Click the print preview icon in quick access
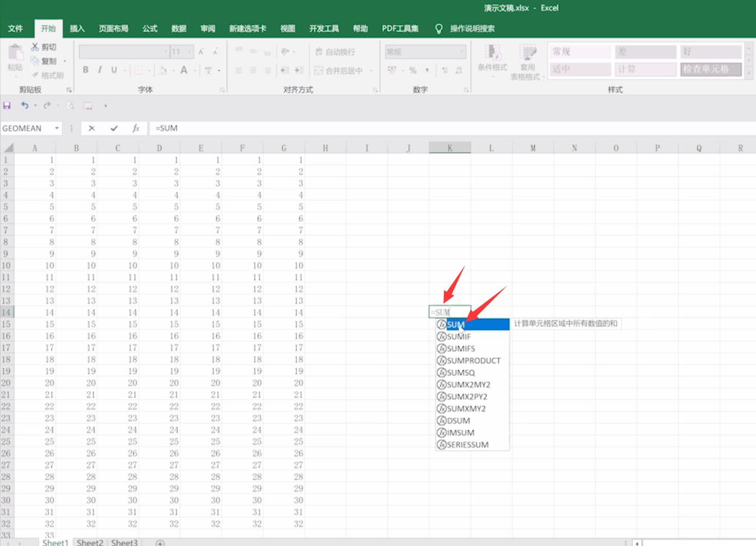This screenshot has width=756, height=546. [x=70, y=105]
